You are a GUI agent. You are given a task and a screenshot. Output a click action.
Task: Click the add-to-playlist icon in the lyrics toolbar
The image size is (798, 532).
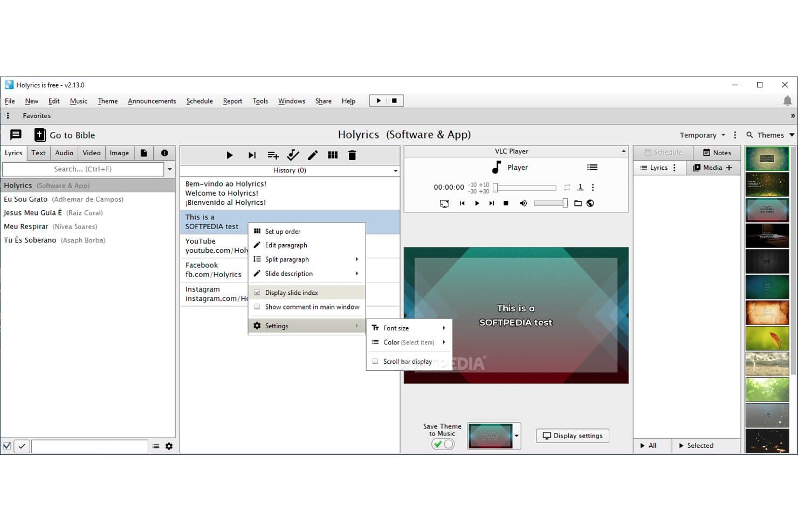tap(273, 155)
